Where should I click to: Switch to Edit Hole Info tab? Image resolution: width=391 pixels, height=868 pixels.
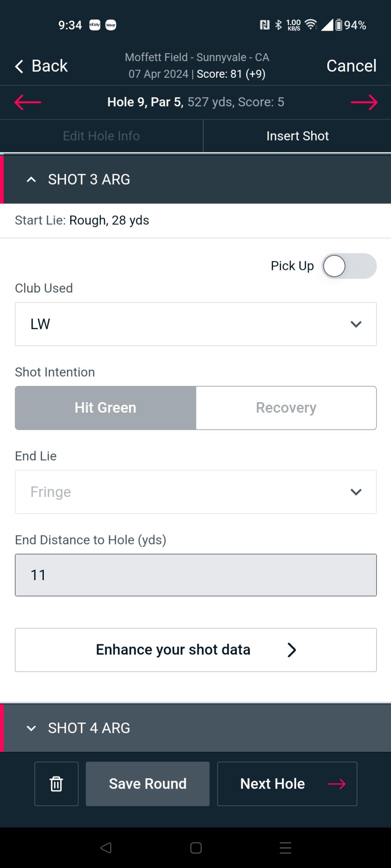click(101, 136)
